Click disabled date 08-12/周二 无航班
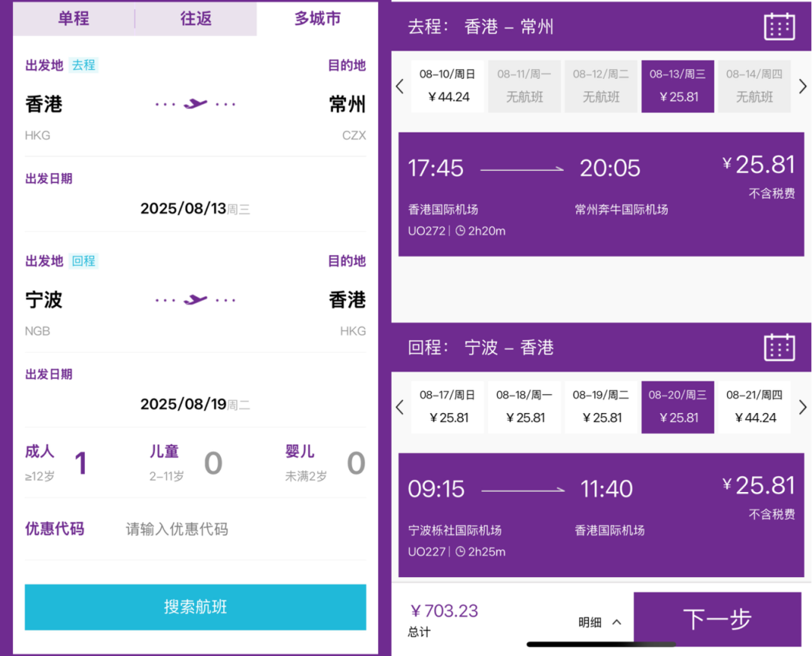Viewport: 812px width, 656px height. click(x=601, y=86)
